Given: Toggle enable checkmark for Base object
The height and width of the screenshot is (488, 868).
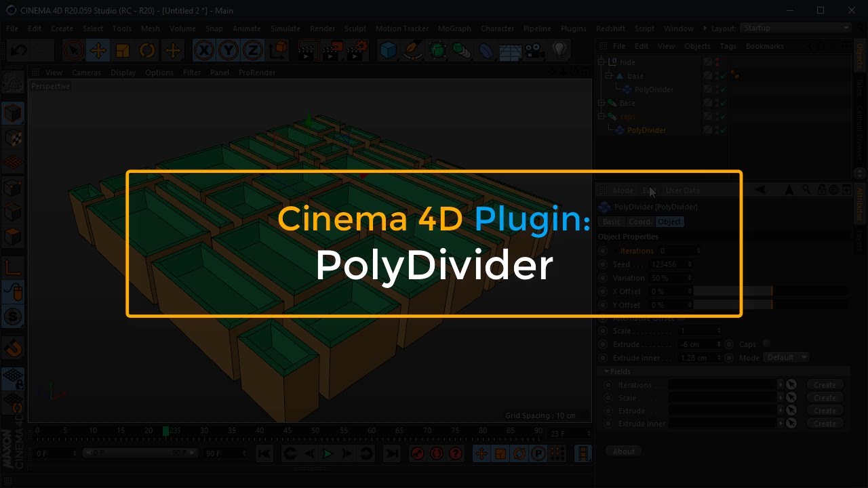Looking at the screenshot, I should [x=724, y=103].
